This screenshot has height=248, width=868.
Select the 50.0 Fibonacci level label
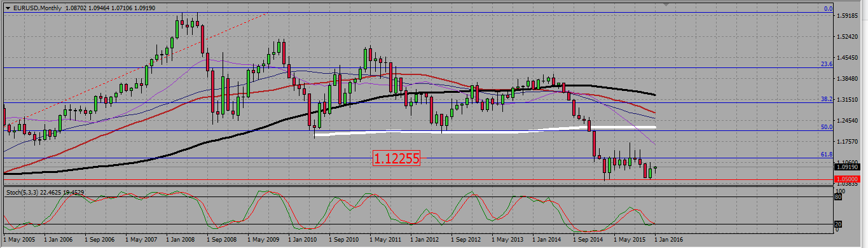pyautogui.click(x=827, y=127)
